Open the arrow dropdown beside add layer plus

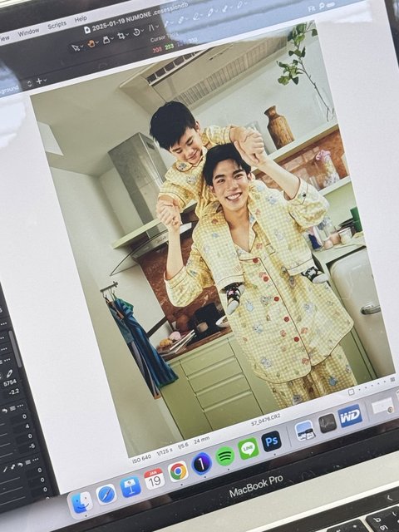point(45,80)
